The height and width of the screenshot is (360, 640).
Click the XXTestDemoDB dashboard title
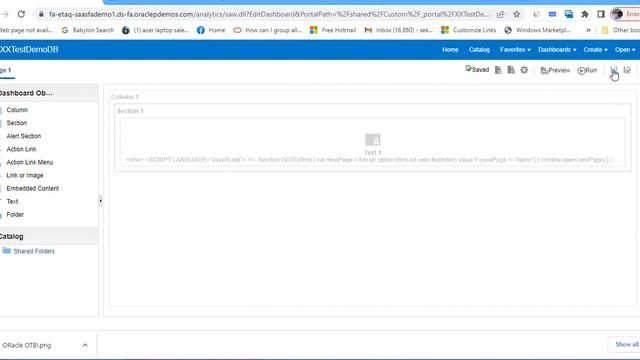[x=29, y=49]
